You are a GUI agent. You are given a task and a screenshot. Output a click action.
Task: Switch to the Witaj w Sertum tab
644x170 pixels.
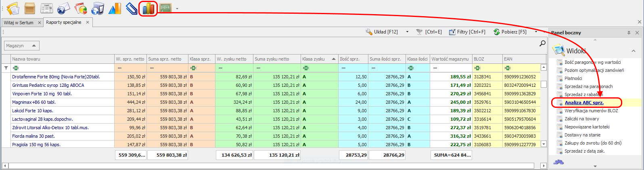click(x=19, y=23)
